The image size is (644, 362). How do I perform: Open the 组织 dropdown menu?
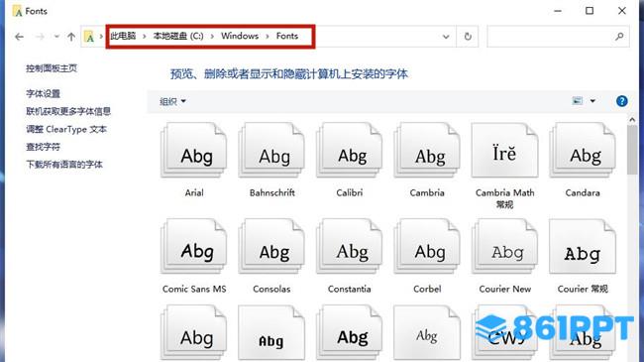point(172,101)
